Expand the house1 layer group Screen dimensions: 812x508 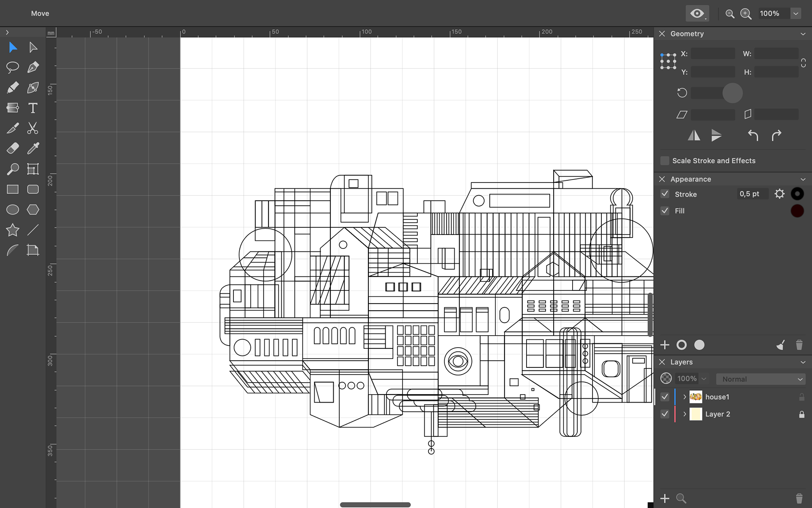click(x=685, y=397)
